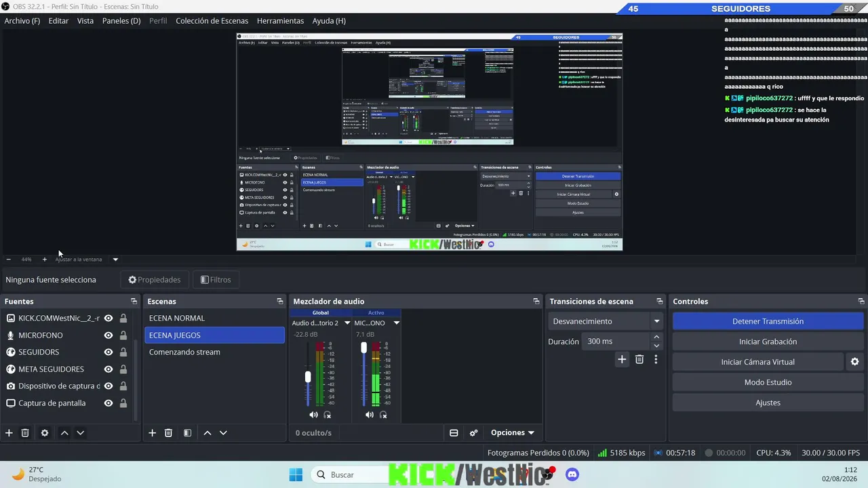The height and width of the screenshot is (488, 868).
Task: Hide the KICK.COMWestNic source
Action: (x=108, y=319)
